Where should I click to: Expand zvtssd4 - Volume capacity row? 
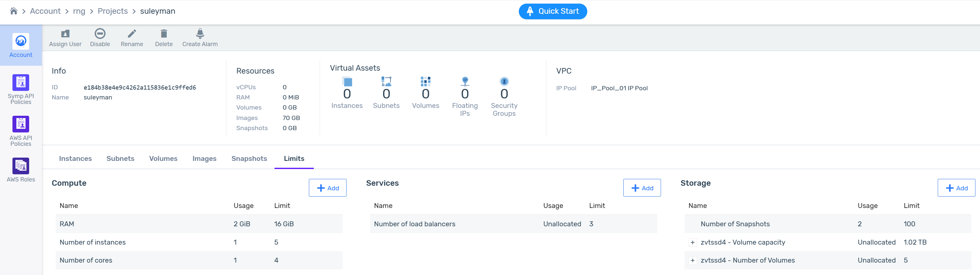pyautogui.click(x=692, y=242)
